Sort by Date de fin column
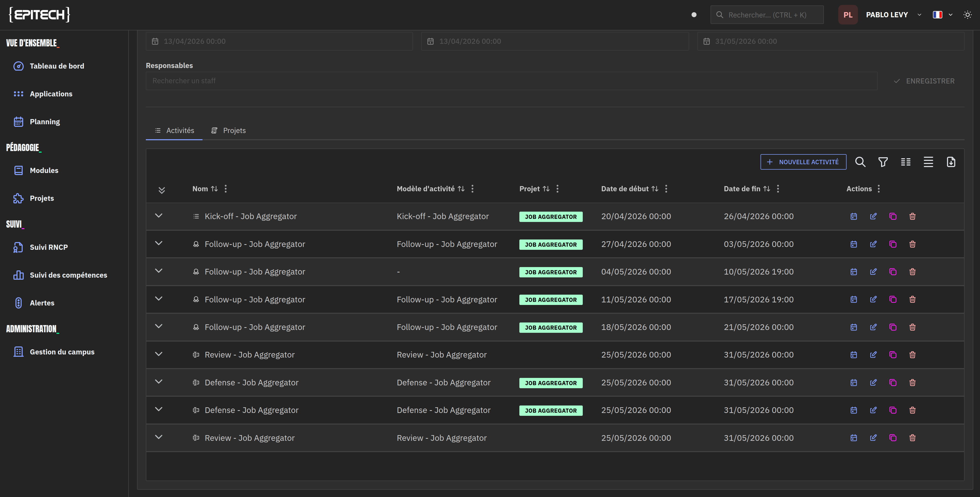The width and height of the screenshot is (980, 497). coord(767,189)
